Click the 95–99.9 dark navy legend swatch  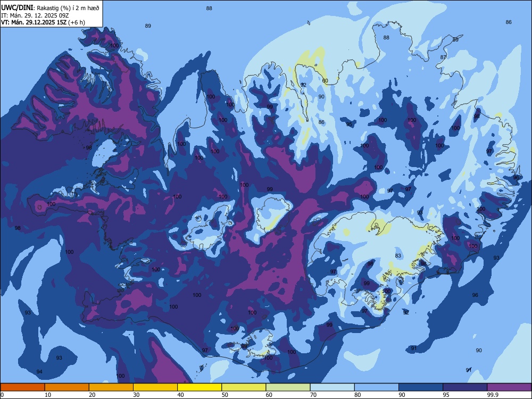465,387
